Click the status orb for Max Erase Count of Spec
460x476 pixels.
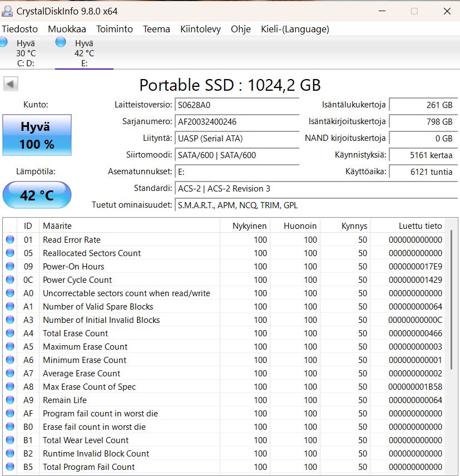(x=10, y=386)
